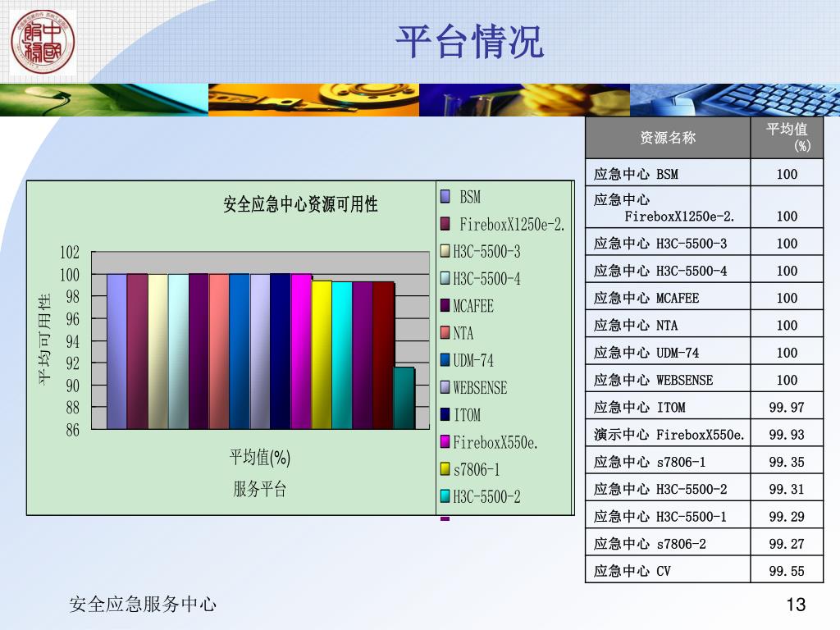Click the WEBSENSE legend color swatch
The height and width of the screenshot is (630, 840).
click(x=445, y=387)
